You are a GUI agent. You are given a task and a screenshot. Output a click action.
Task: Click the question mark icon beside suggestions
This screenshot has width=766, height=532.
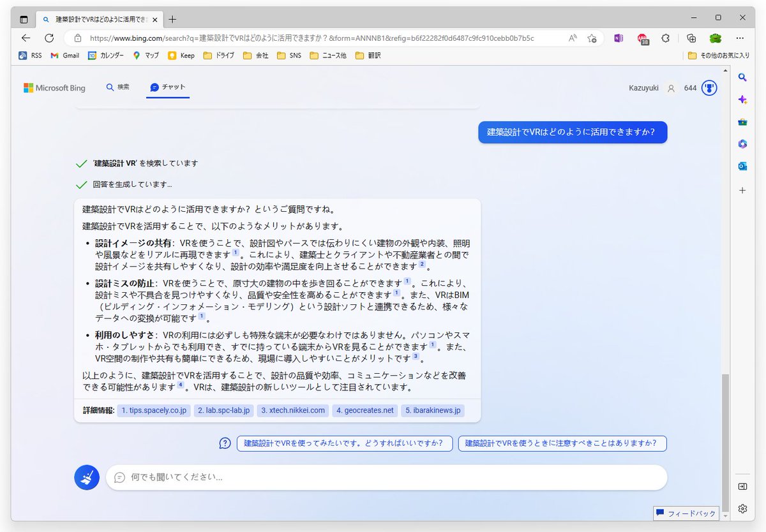tap(225, 443)
